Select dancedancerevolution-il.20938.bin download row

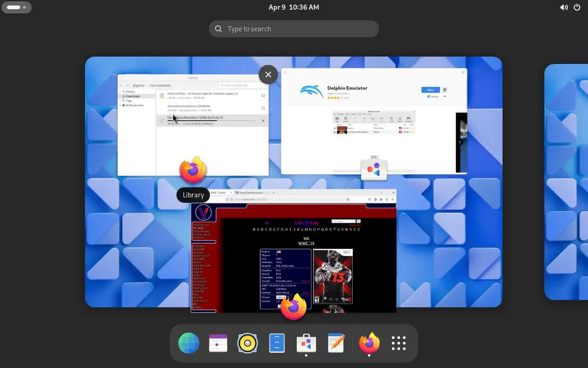(212, 108)
